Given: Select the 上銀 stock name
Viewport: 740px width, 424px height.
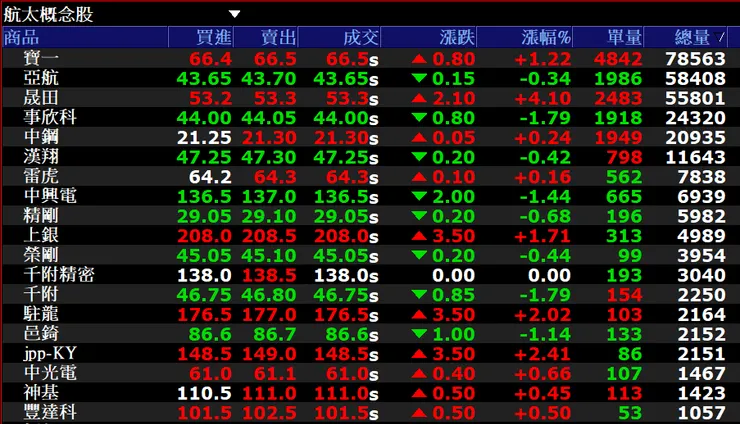Looking at the screenshot, I should 42,236.
